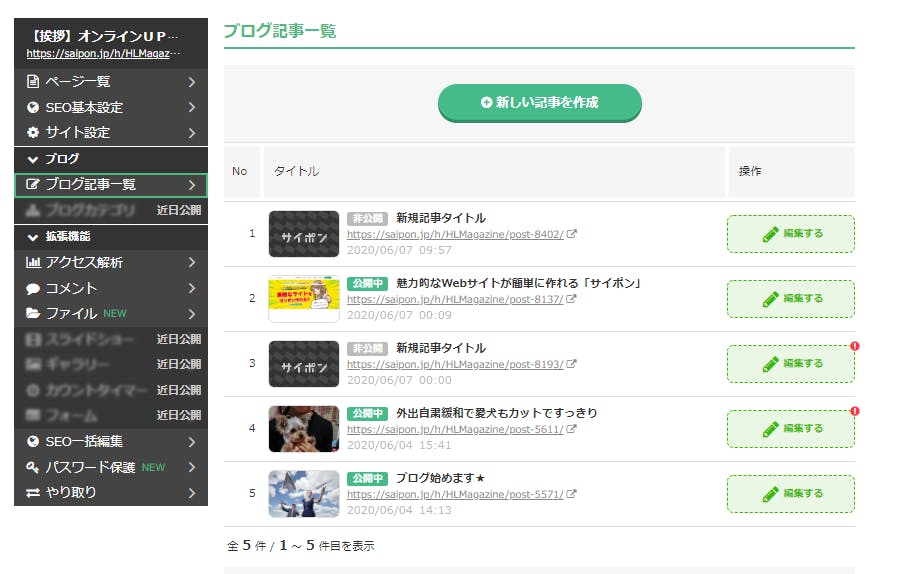Click the plus icon on new article button

pyautogui.click(x=486, y=102)
